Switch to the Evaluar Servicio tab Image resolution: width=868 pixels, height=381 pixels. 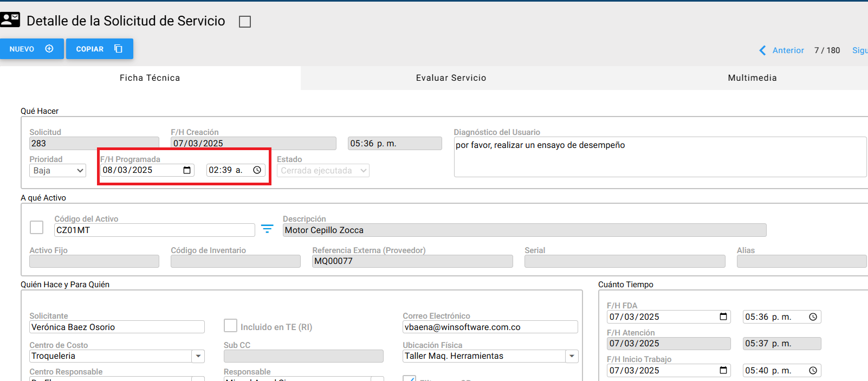pos(451,78)
